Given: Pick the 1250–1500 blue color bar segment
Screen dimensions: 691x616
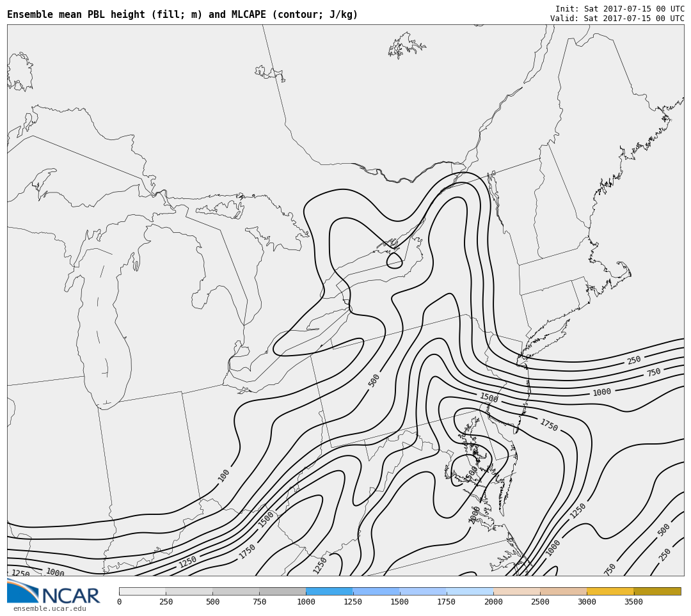Looking at the screenshot, I should click(376, 591).
